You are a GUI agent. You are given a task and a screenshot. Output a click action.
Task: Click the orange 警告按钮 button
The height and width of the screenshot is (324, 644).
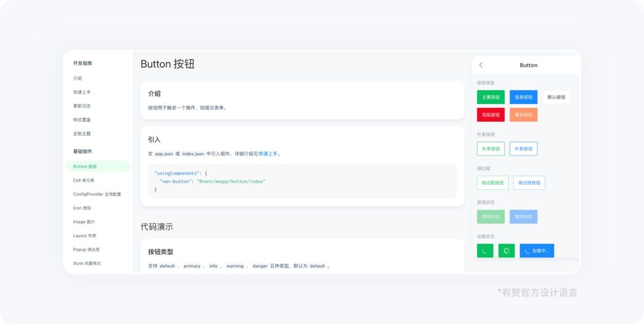point(523,115)
